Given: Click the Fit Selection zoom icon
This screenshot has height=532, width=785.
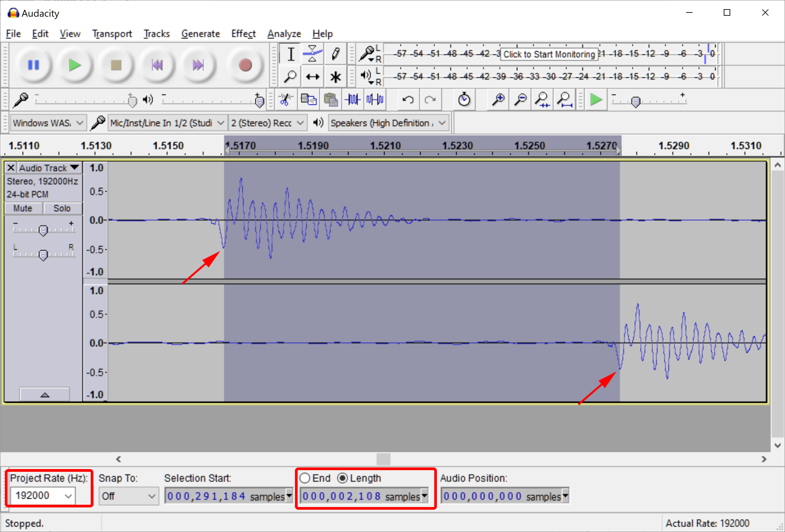Looking at the screenshot, I should [542, 100].
